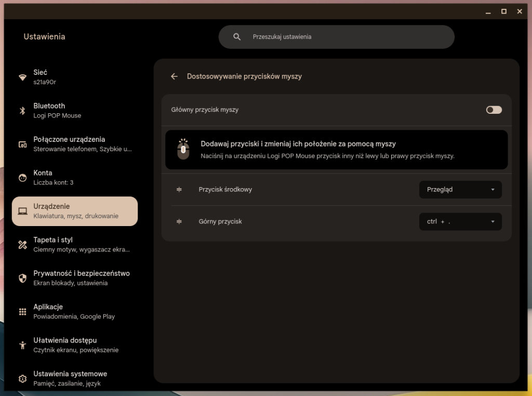Viewport: 532px width, 396px height.
Task: Maximize the Settings window
Action: click(504, 11)
